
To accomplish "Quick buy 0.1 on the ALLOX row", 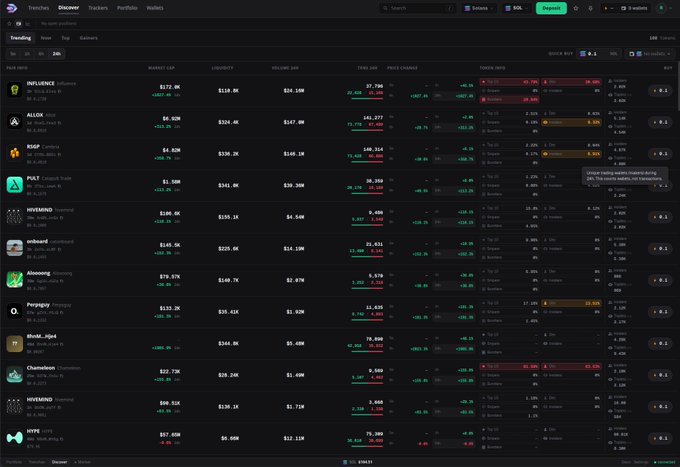I will 661,122.
